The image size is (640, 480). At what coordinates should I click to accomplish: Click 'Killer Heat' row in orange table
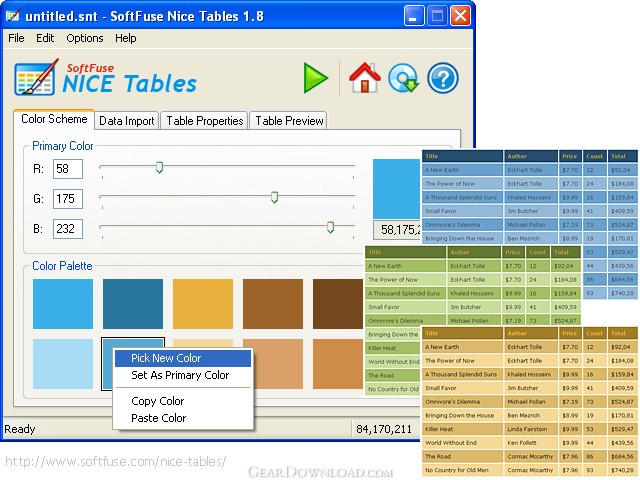coord(529,429)
